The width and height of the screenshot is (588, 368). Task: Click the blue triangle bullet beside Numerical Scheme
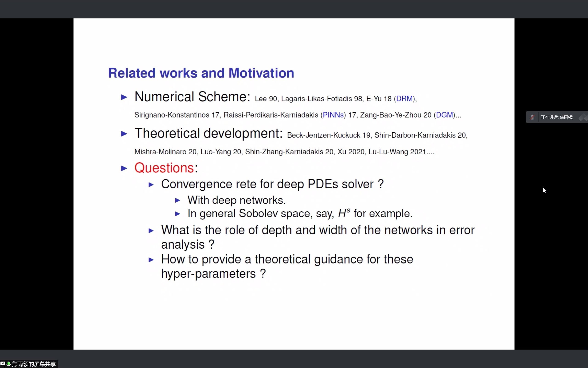tap(124, 97)
